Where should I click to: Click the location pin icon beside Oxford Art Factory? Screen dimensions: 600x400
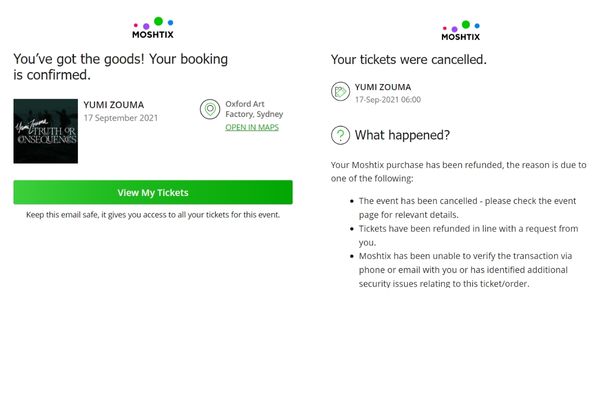210,109
